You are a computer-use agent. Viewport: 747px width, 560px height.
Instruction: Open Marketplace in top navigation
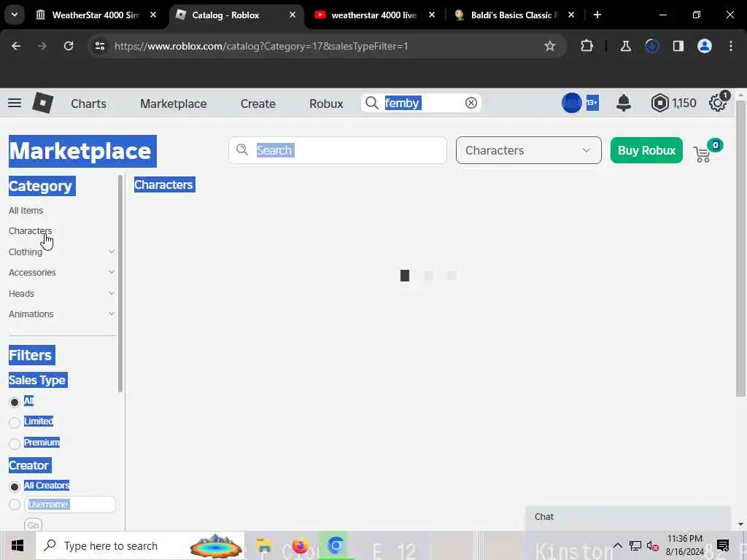[x=174, y=104]
